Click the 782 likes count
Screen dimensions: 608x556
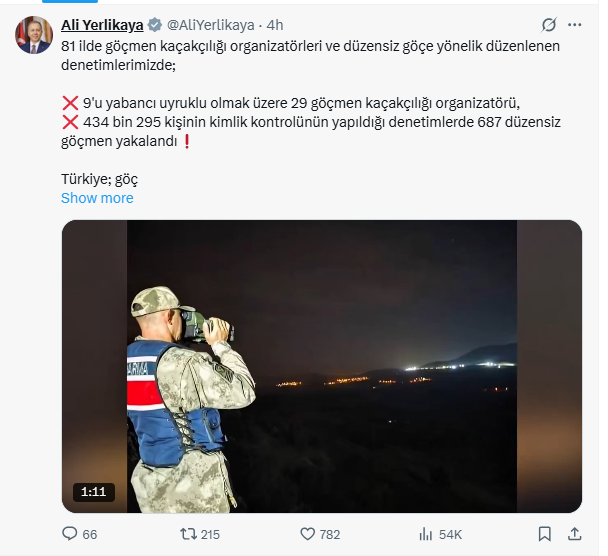(x=330, y=534)
